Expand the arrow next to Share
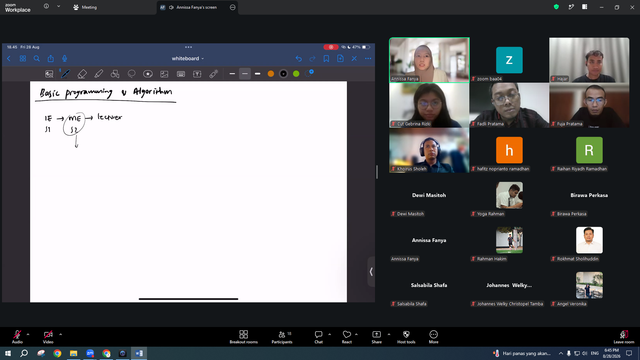The width and height of the screenshot is (640, 360). 389,334
